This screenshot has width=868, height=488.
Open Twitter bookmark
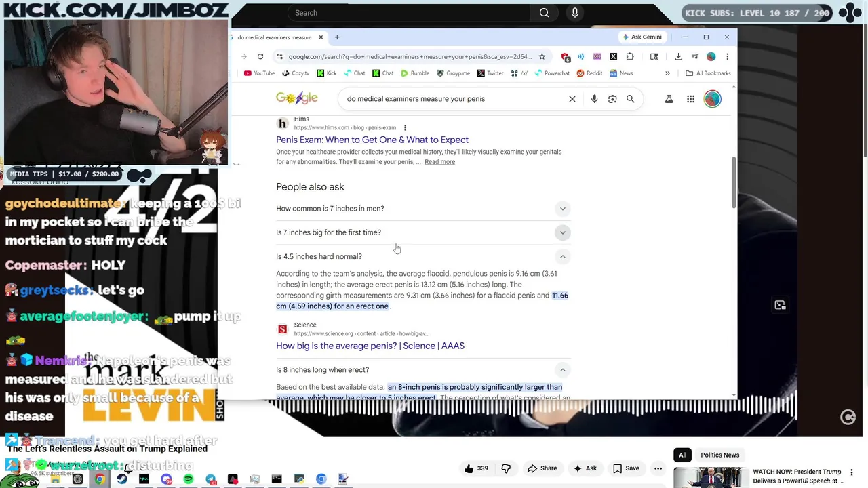(490, 73)
